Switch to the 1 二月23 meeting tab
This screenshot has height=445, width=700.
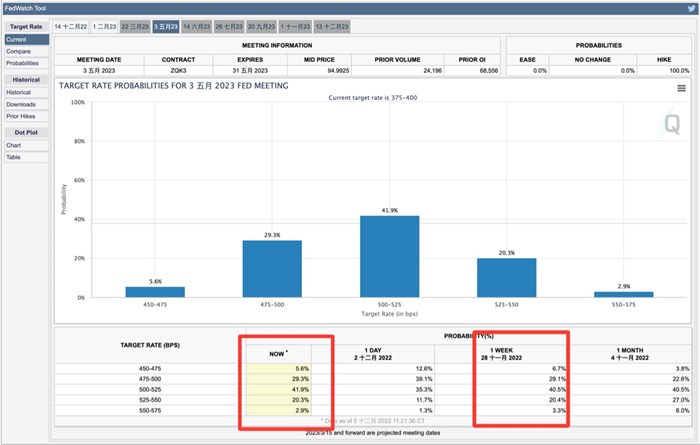pyautogui.click(x=103, y=25)
